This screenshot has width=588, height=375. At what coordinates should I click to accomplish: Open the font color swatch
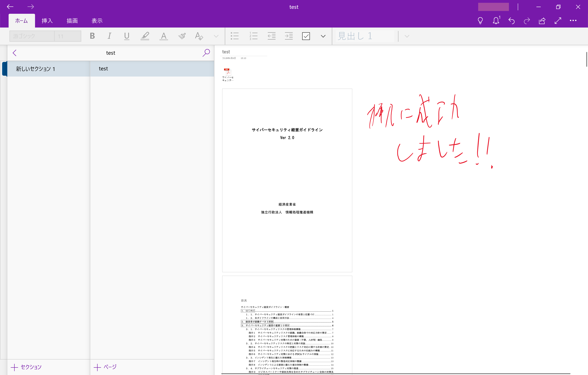(163, 36)
